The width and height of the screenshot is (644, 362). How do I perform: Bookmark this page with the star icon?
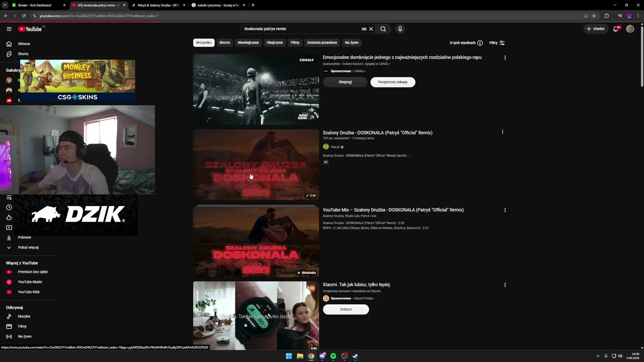point(594,16)
